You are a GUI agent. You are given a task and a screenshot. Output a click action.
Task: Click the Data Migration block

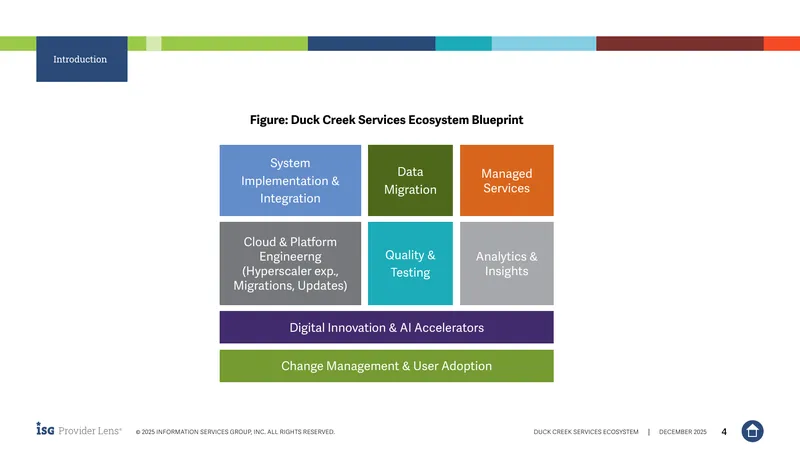tap(410, 180)
